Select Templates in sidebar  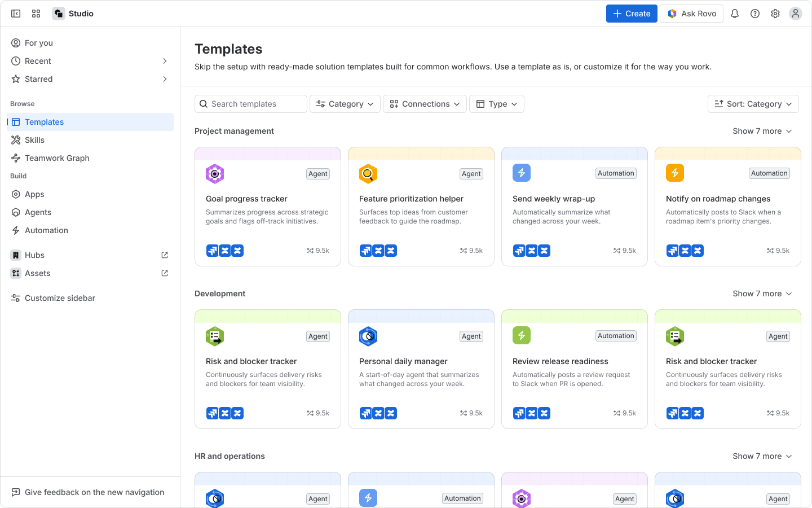click(x=90, y=122)
